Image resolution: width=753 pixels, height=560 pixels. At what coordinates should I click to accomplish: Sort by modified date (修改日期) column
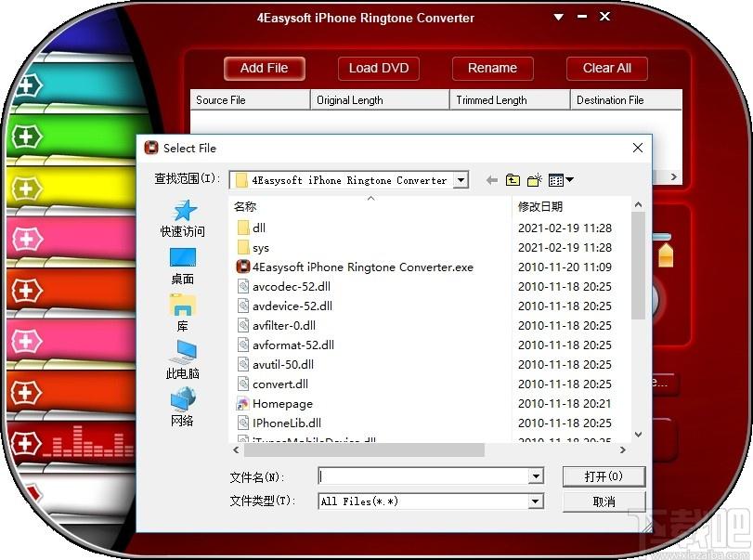[571, 206]
